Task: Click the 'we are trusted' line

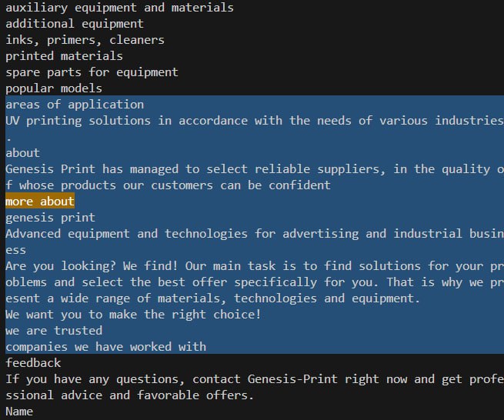Action: click(x=54, y=331)
